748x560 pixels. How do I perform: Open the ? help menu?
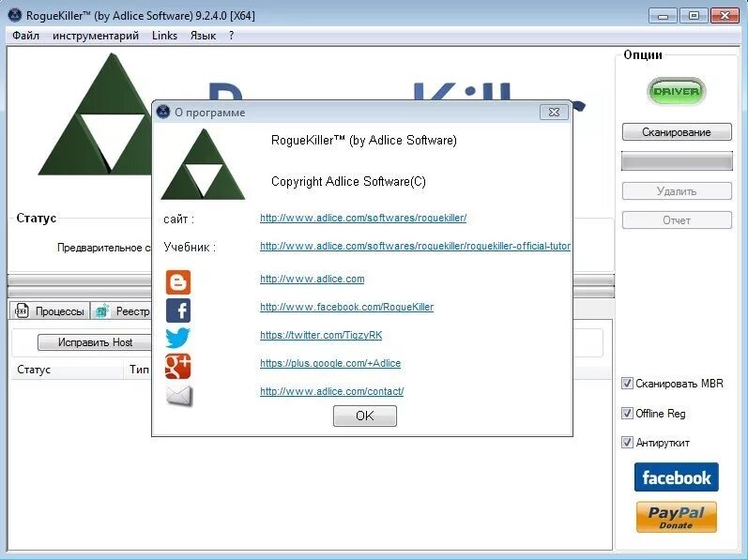(232, 36)
